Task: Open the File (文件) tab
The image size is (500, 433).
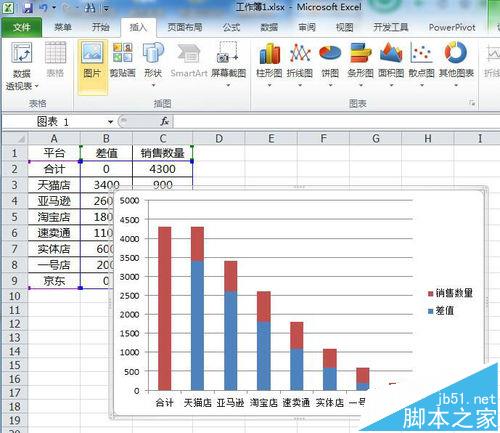Action: 22,27
